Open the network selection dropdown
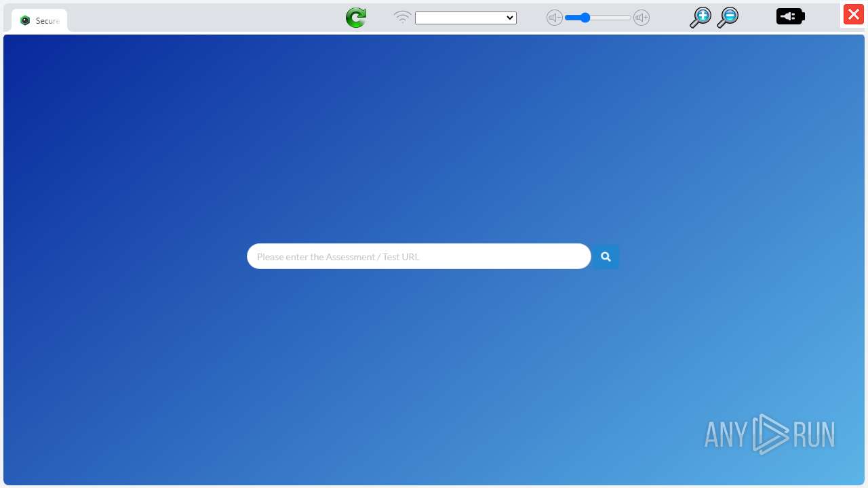Viewport: 868px width, 488px height. click(466, 18)
